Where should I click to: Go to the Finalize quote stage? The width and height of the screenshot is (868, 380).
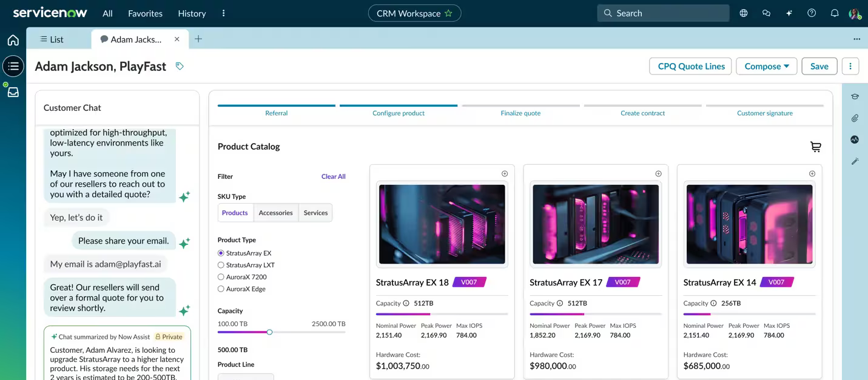point(520,110)
